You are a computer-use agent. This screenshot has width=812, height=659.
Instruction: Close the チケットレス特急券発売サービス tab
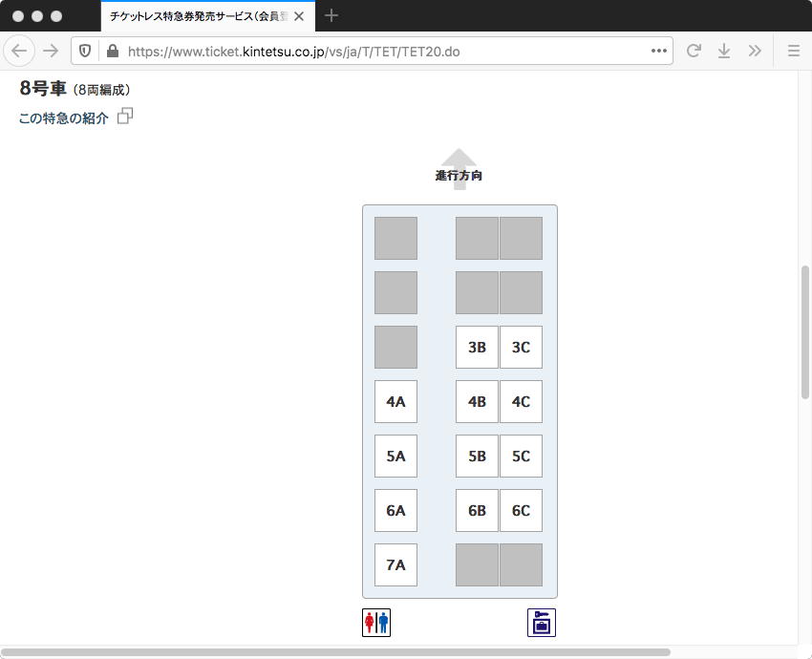point(299,16)
